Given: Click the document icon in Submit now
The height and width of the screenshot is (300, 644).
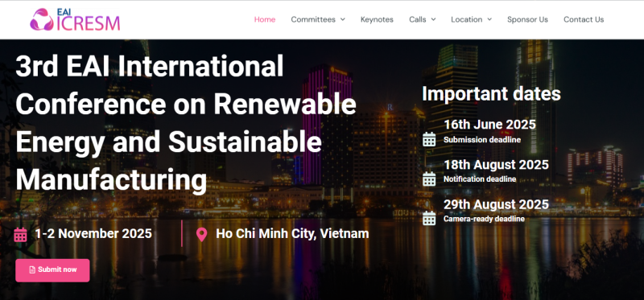Looking at the screenshot, I should coord(32,270).
